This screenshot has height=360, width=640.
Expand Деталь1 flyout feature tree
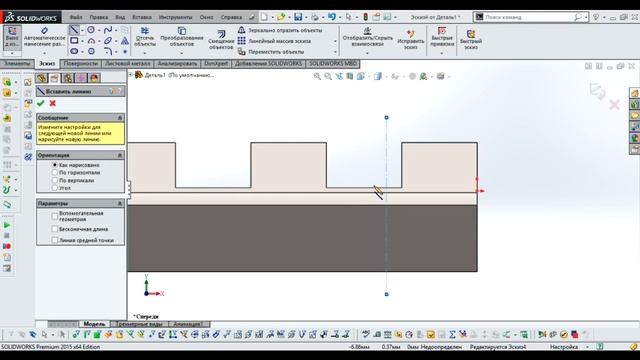point(131,75)
